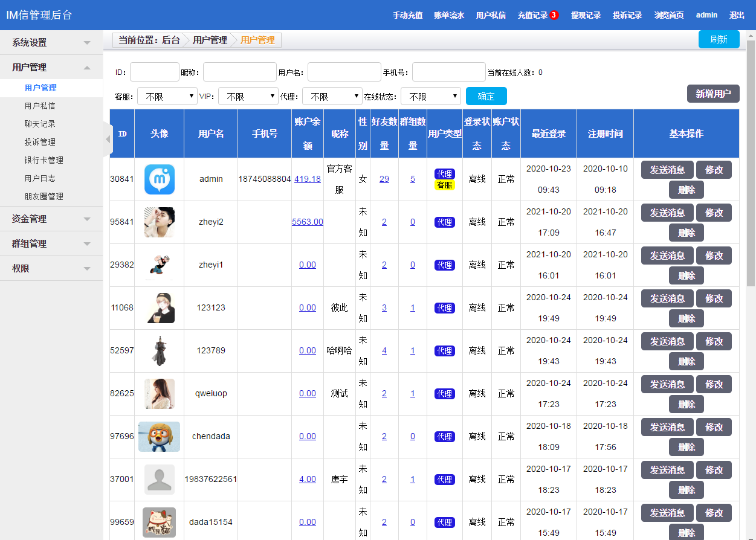The height and width of the screenshot is (540, 756).
Task: Collapse sidebar using the left arrow handle
Action: tap(108, 139)
